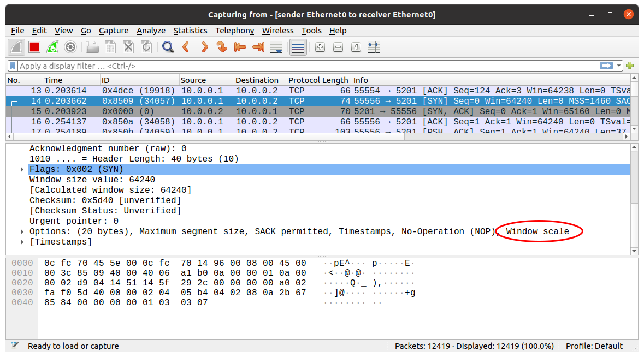
Task: Jump to the last packet icon
Action: 258,47
